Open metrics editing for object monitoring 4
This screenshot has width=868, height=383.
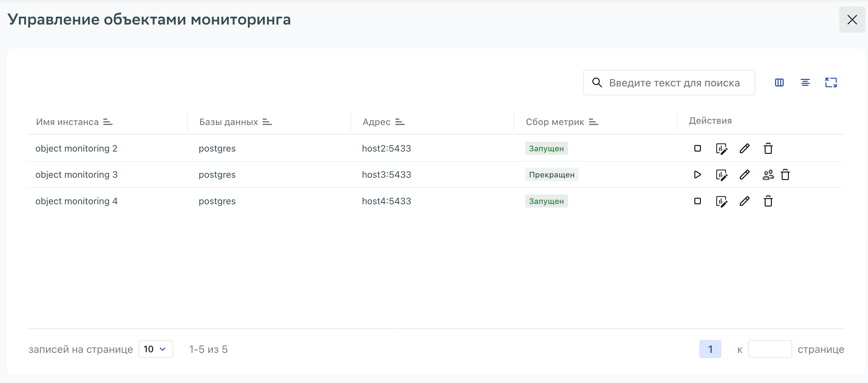tap(721, 201)
